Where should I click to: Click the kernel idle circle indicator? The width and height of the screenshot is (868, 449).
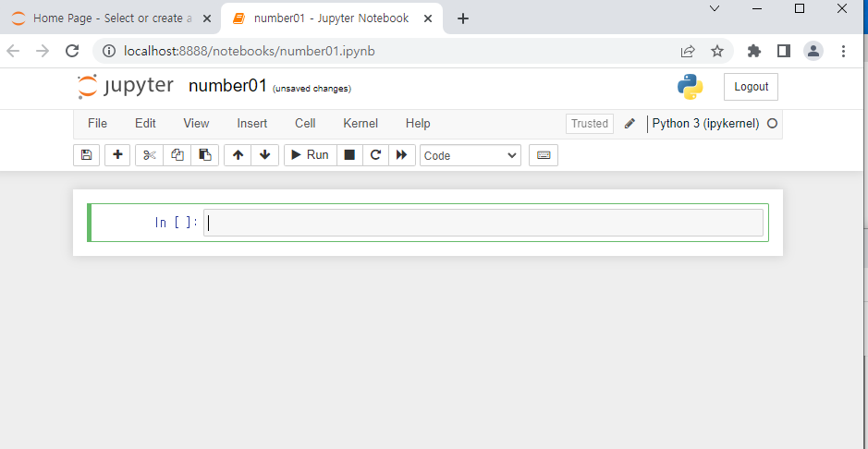pos(772,123)
